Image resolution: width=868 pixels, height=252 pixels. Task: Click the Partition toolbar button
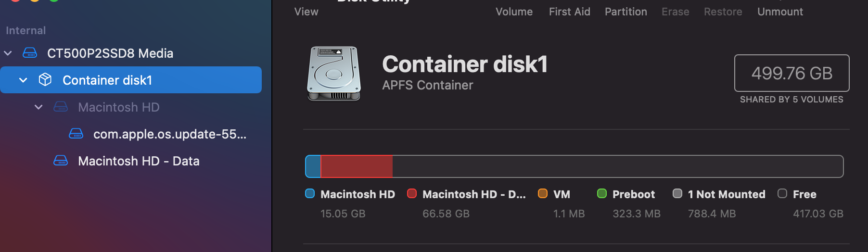tap(625, 12)
